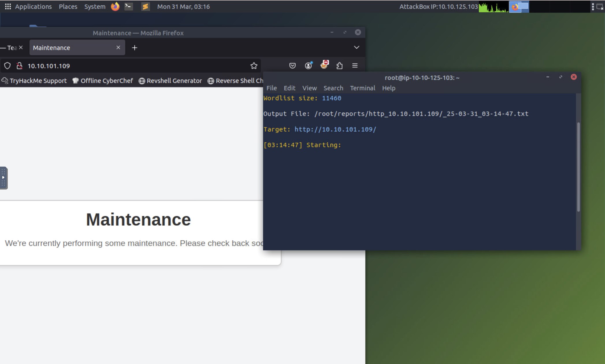Click the terminal vertical scrollbar
Viewport: 605px width, 364px height.
click(x=578, y=168)
